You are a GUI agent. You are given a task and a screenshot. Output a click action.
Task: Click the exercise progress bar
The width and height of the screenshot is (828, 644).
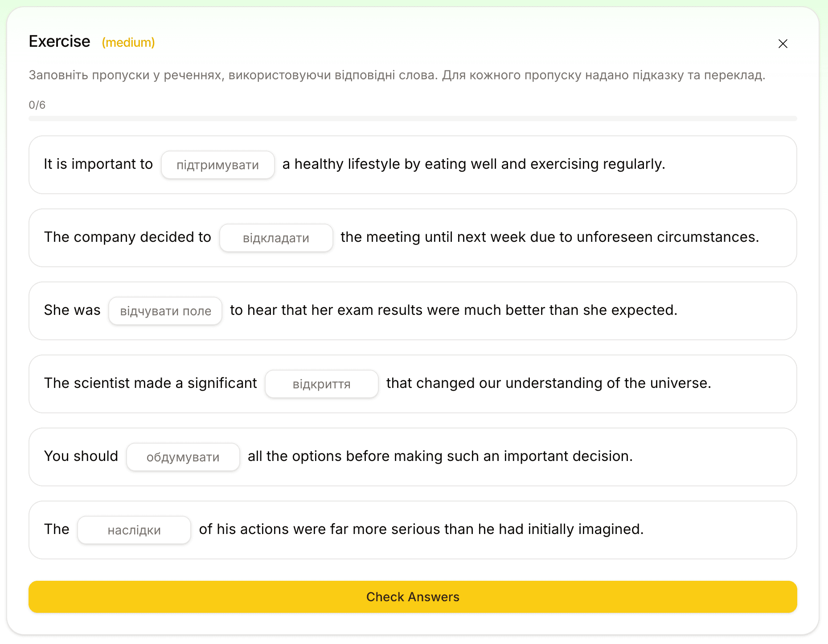click(413, 118)
